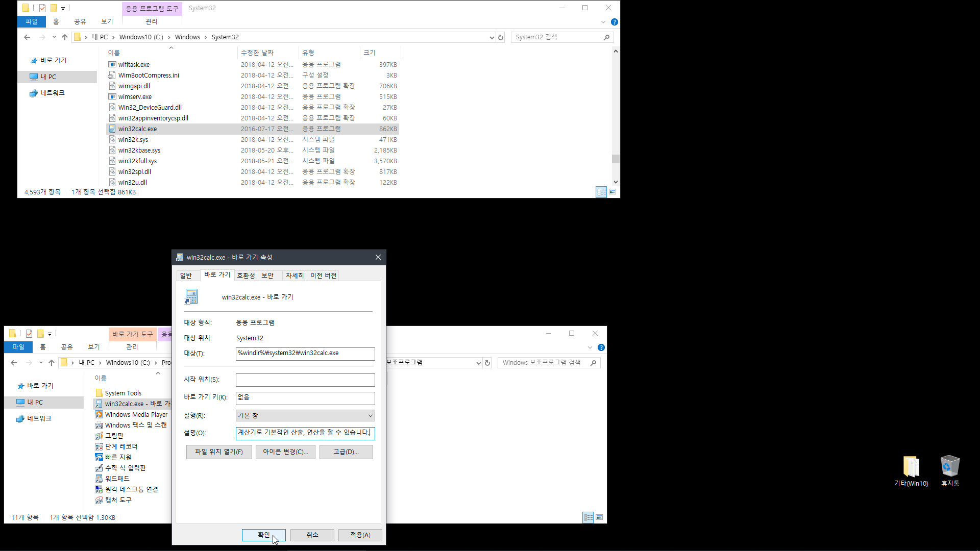The image size is (980, 551).
Task: Select 단계 레코더 shortcut
Action: (121, 447)
